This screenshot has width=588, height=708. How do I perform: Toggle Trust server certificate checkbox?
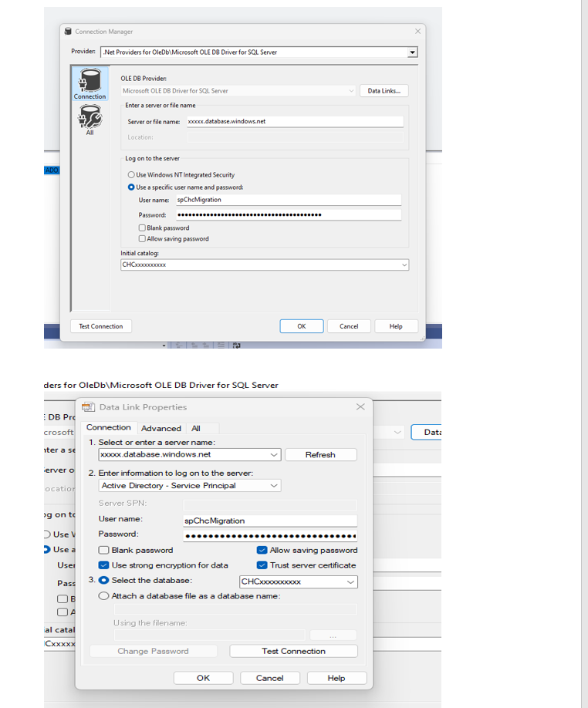click(x=262, y=565)
